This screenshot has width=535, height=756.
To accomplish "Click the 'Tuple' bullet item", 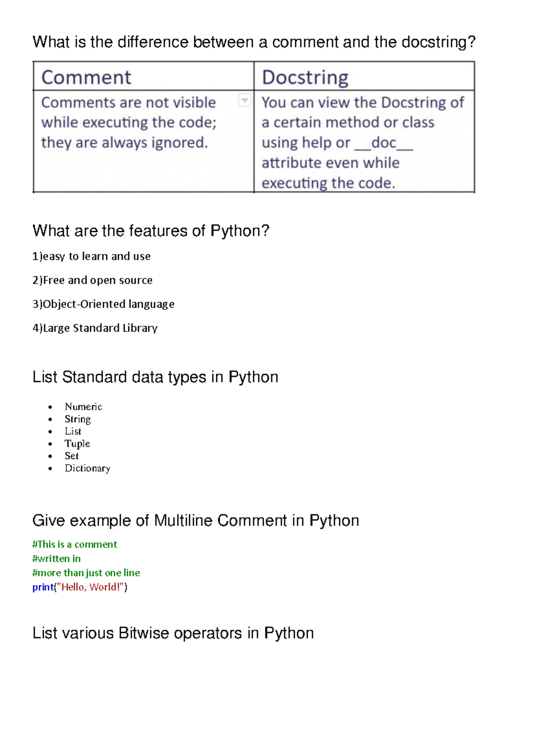I will point(77,444).
